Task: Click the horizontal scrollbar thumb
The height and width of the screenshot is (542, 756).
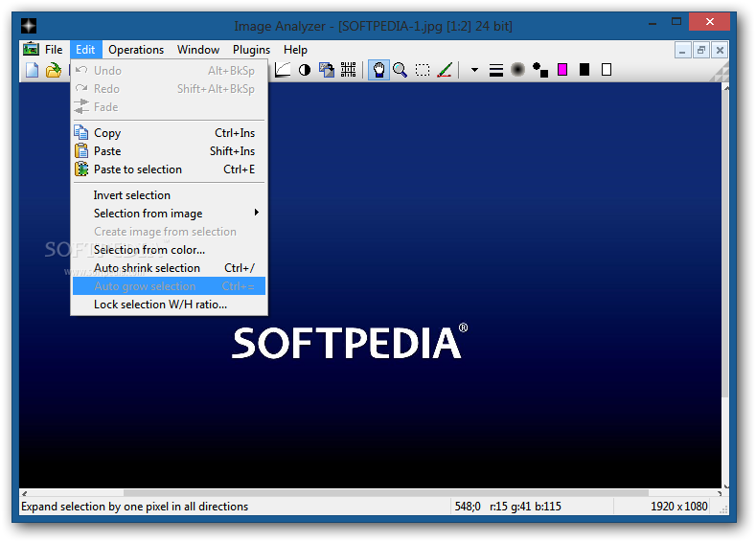Action: click(x=386, y=493)
